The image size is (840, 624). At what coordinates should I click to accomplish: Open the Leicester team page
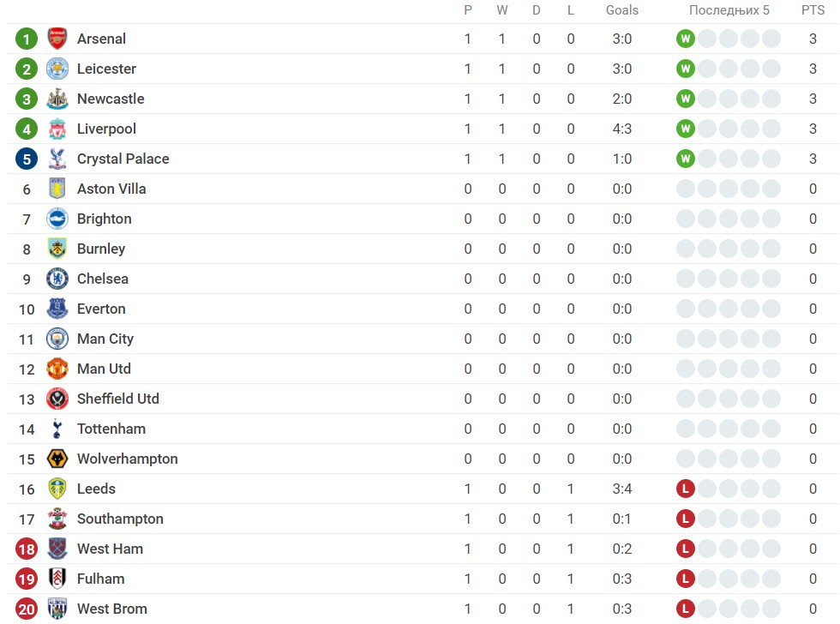[x=106, y=69]
